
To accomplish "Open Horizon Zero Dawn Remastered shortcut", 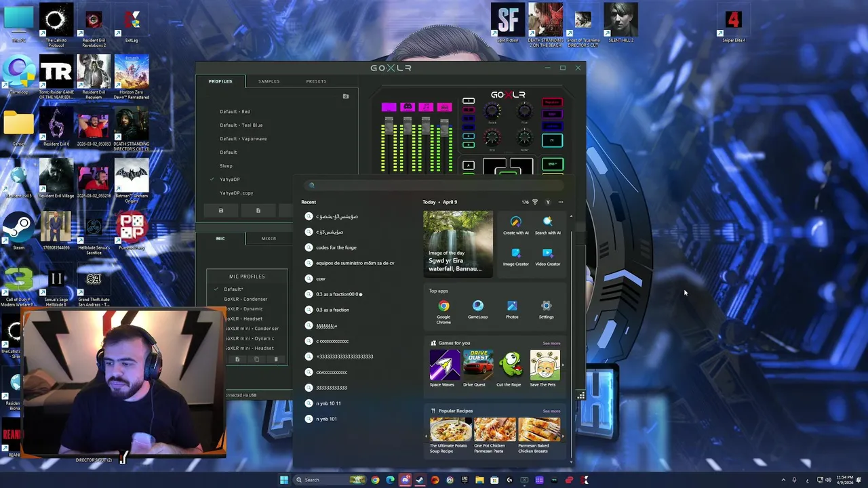I will pos(132,78).
